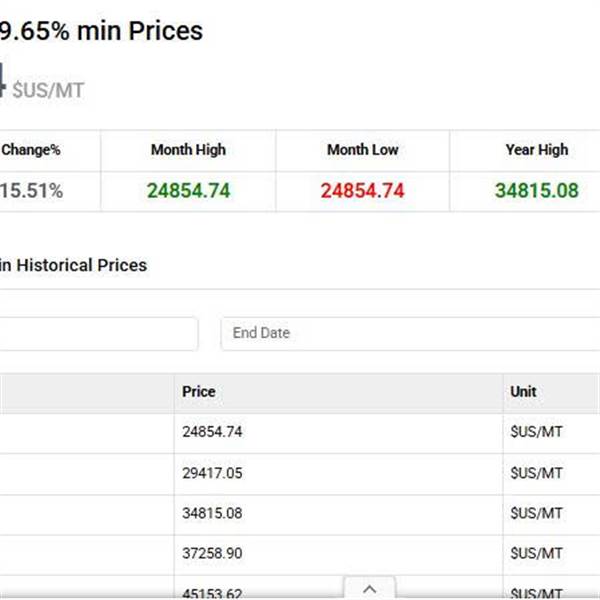Select the 29417.05 price row cell
The image size is (600, 600).
click(x=212, y=473)
